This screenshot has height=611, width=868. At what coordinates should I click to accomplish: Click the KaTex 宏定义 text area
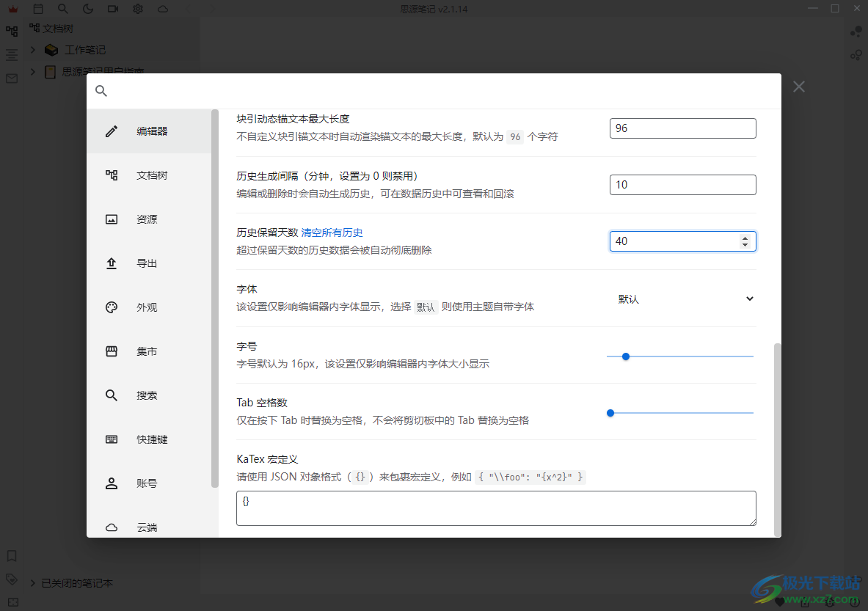tap(496, 508)
